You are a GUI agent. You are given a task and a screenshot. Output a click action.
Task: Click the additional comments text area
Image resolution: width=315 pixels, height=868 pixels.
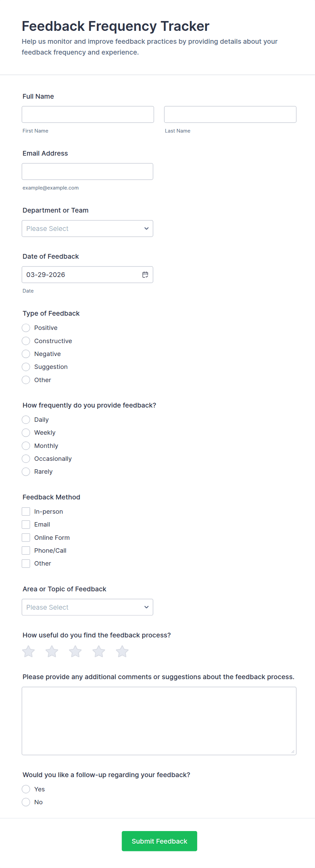[159, 721]
